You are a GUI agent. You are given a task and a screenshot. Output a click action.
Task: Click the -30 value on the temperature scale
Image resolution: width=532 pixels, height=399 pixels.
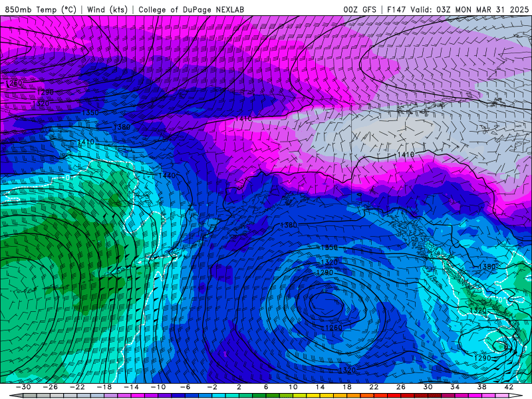coord(23,387)
